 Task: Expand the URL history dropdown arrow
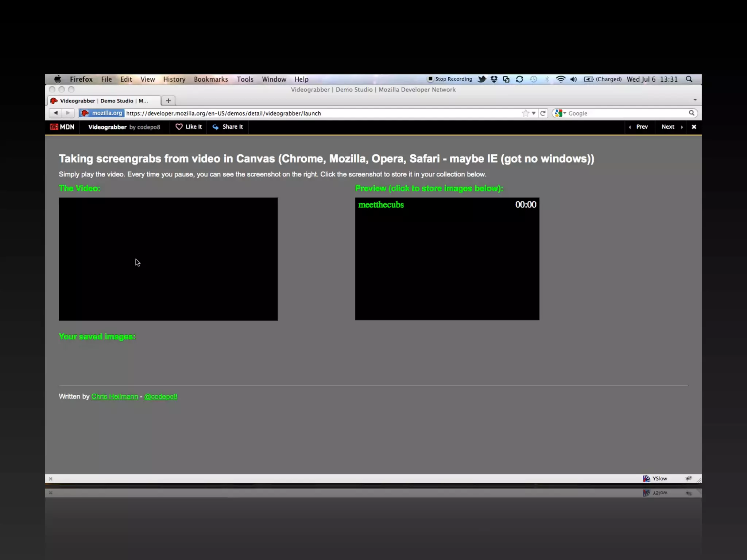pyautogui.click(x=534, y=113)
